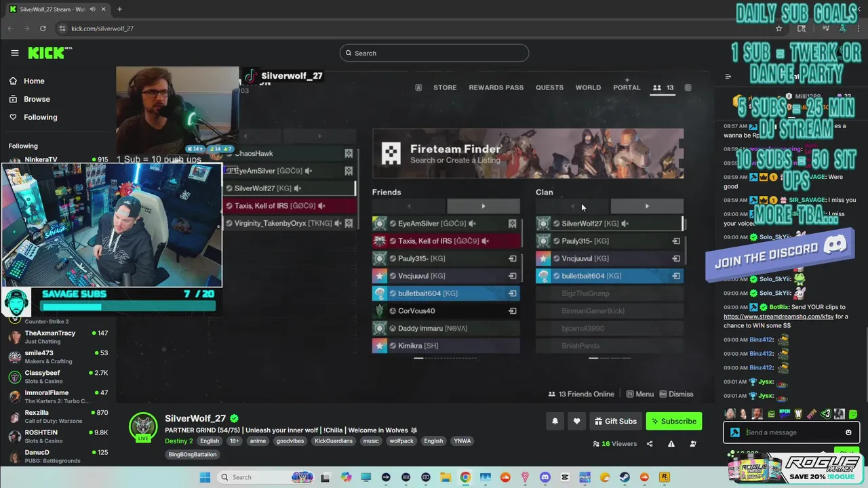Open File Explorer from the taskbar

446,477
